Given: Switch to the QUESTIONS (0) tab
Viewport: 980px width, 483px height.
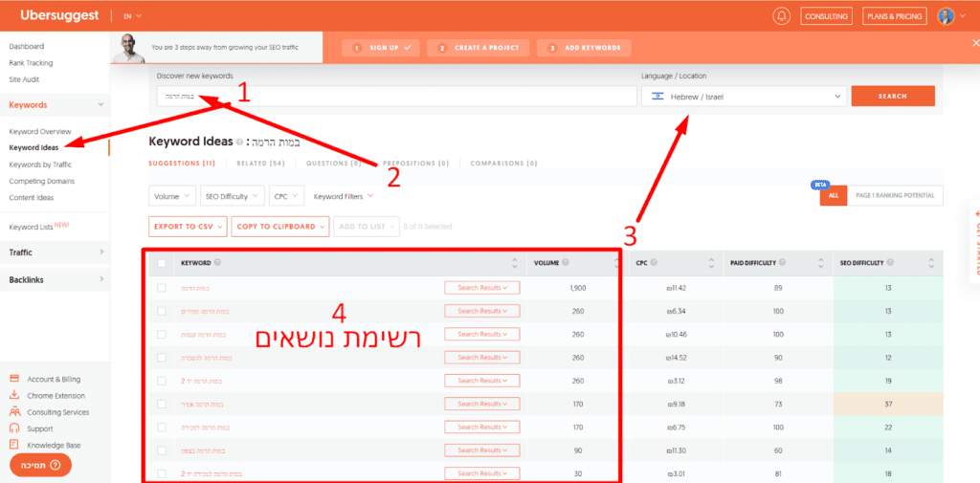Looking at the screenshot, I should point(333,164).
